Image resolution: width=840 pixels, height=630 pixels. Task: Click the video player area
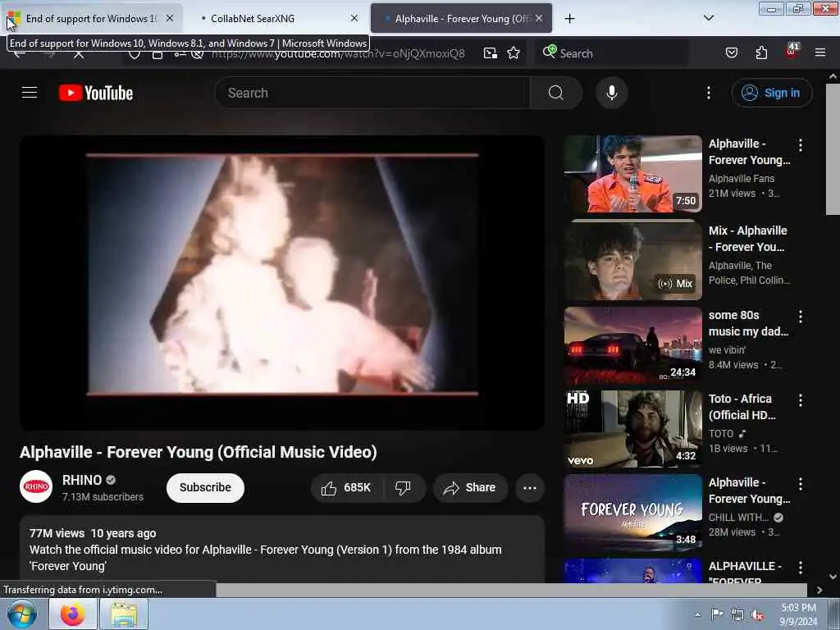pyautogui.click(x=282, y=283)
